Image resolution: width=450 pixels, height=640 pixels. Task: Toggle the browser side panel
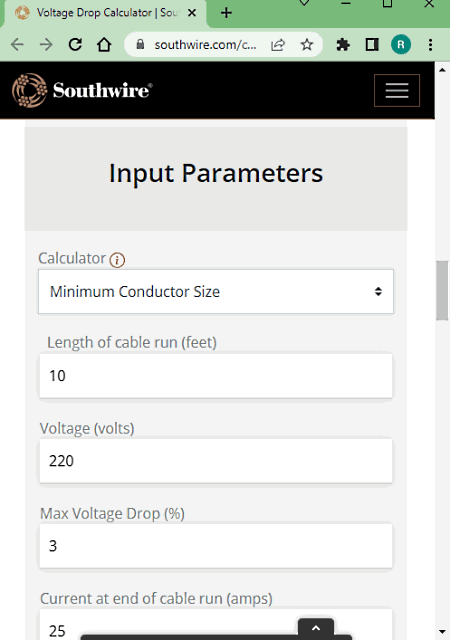point(372,44)
